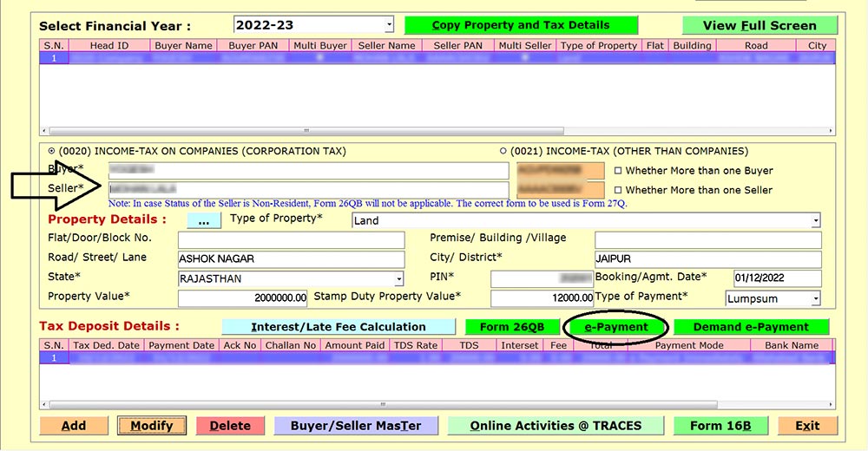Click the Type of Property column header

(x=598, y=45)
